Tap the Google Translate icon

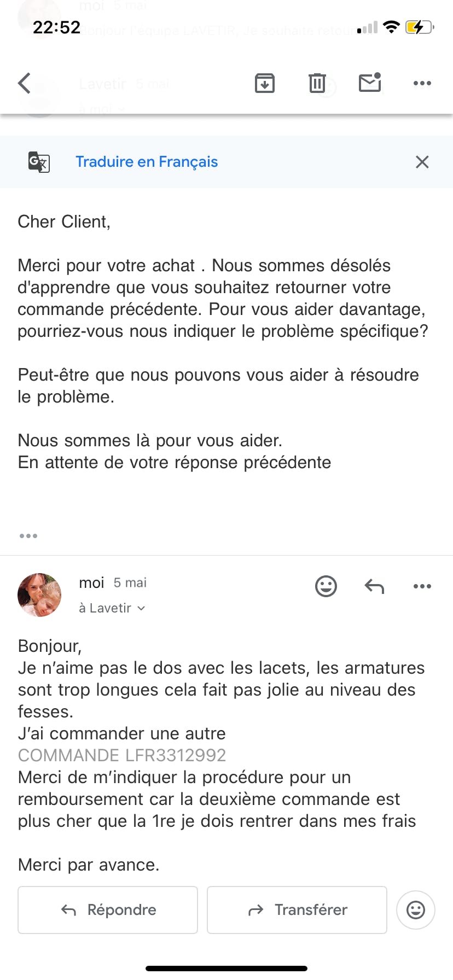[39, 162]
